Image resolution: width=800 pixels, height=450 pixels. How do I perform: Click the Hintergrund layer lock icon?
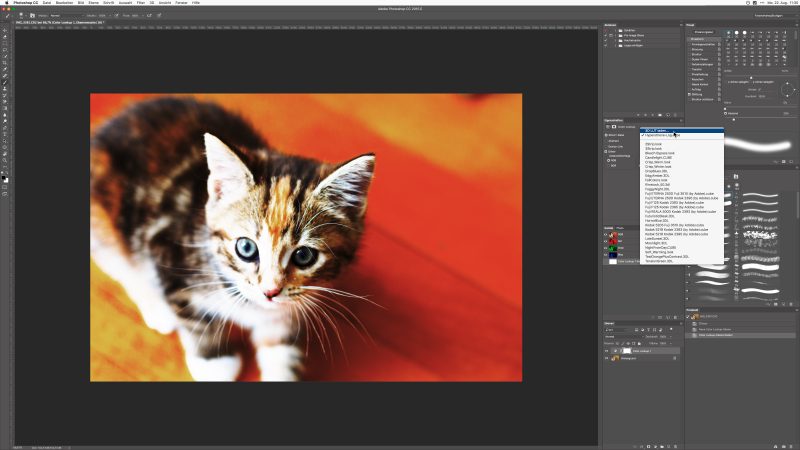click(x=674, y=358)
